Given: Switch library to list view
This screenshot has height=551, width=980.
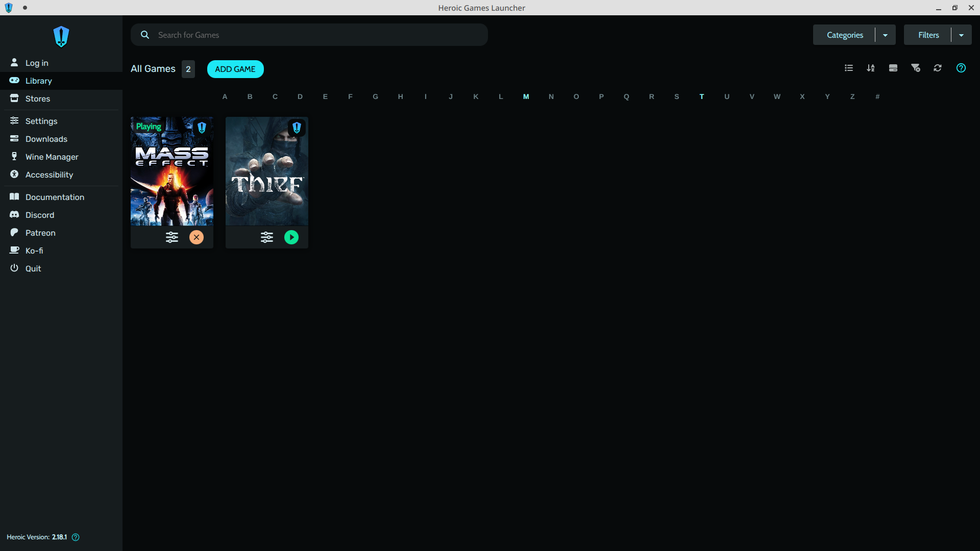Looking at the screenshot, I should point(849,68).
